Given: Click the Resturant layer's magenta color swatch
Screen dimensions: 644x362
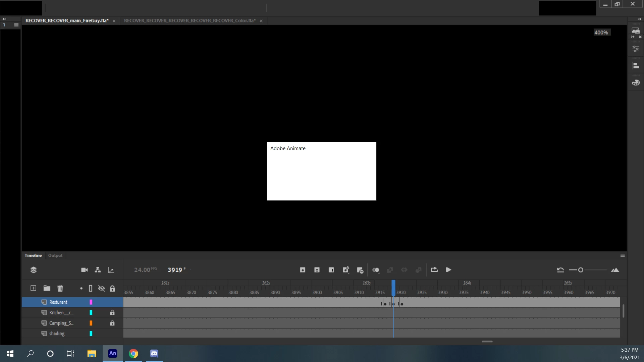Looking at the screenshot, I should [91, 302].
